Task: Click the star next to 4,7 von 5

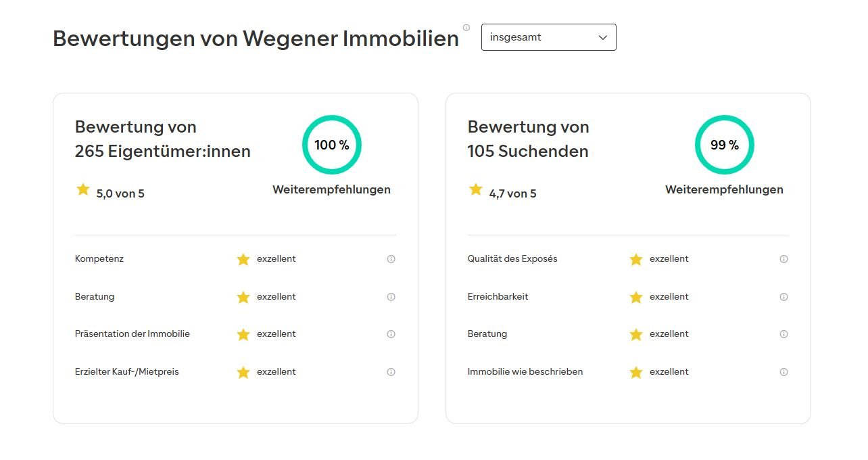Action: click(x=476, y=189)
